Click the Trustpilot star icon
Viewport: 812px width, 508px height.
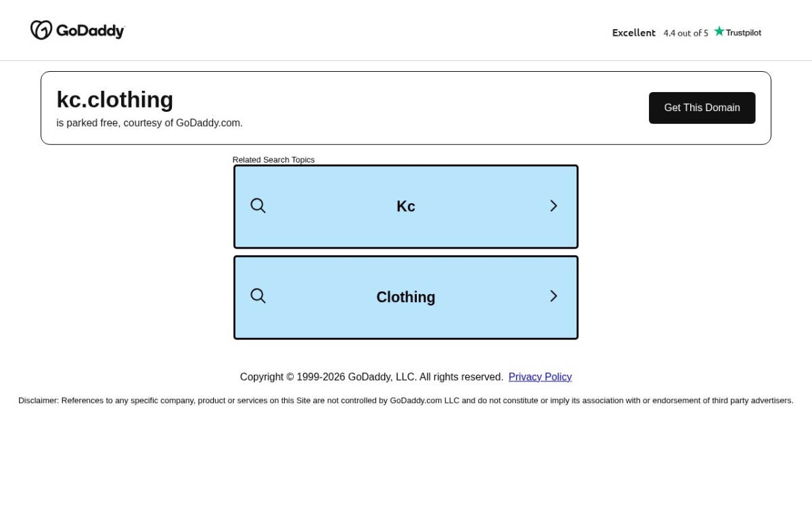[719, 31]
